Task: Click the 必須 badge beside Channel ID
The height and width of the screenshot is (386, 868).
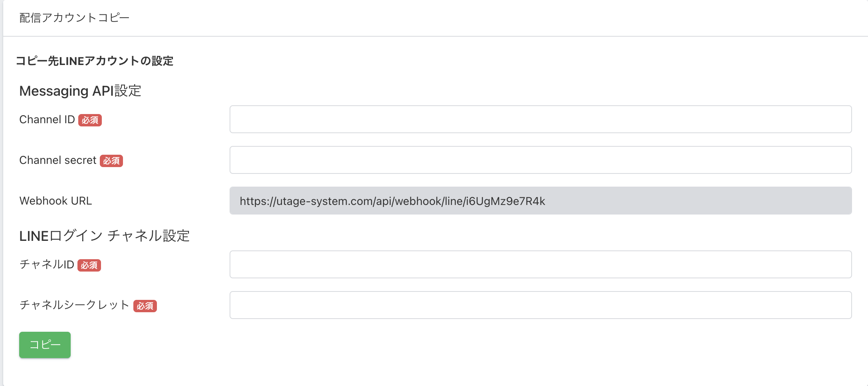Action: point(90,120)
